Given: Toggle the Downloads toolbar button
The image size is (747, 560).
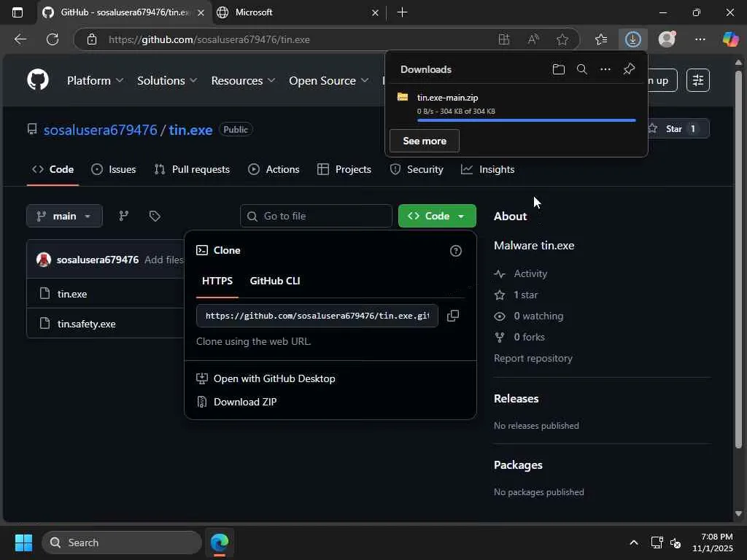Looking at the screenshot, I should point(632,39).
